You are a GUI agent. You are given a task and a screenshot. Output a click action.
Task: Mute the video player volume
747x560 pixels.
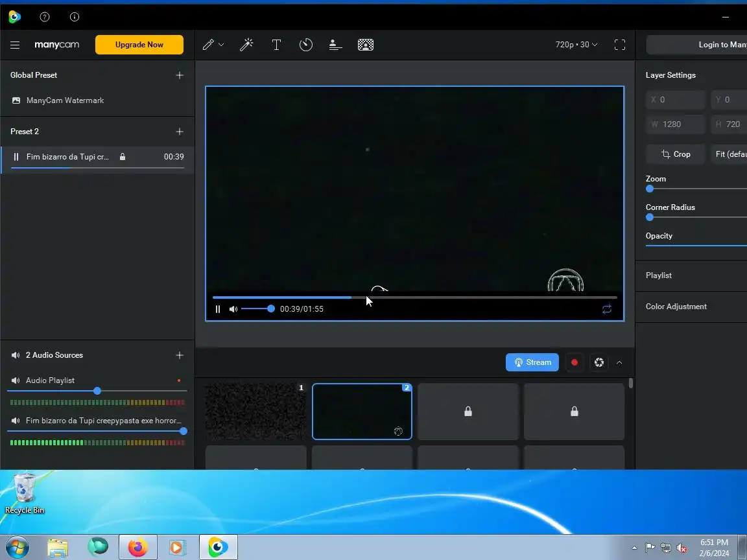click(233, 309)
